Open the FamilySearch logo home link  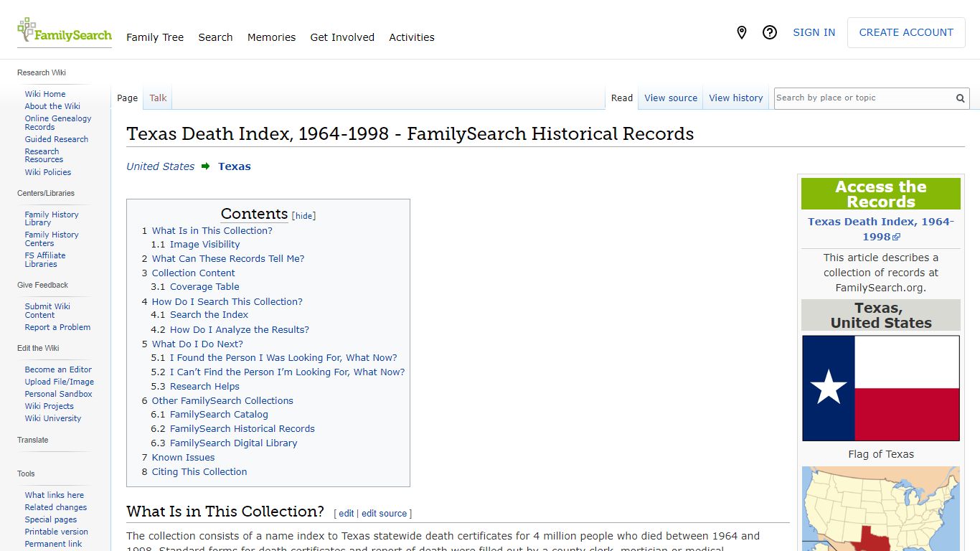point(65,32)
